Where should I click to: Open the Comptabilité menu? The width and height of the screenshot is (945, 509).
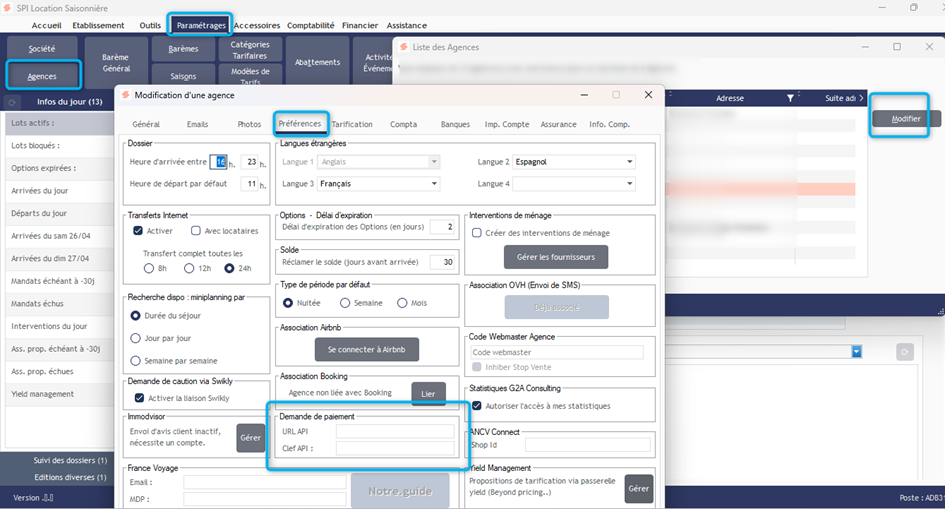point(311,25)
